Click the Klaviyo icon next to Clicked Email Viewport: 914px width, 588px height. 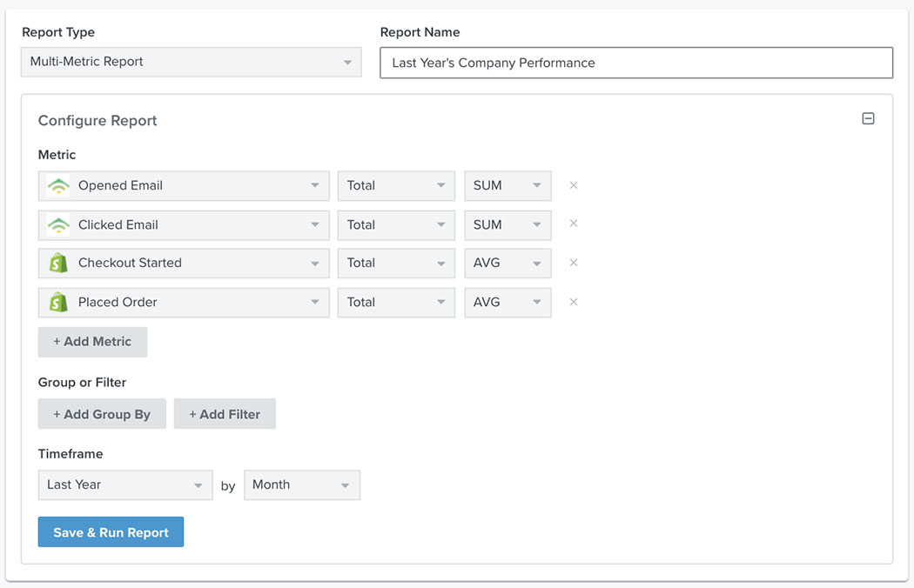(x=57, y=224)
